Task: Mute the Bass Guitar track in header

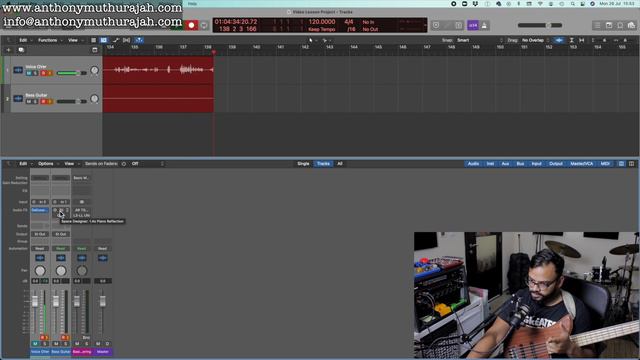Action: coord(29,101)
